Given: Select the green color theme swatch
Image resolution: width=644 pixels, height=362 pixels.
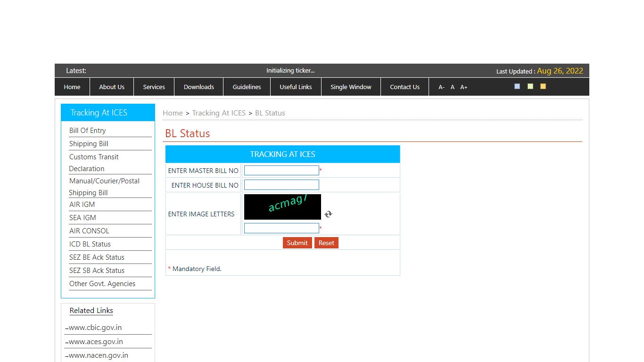Looking at the screenshot, I should click(x=530, y=86).
